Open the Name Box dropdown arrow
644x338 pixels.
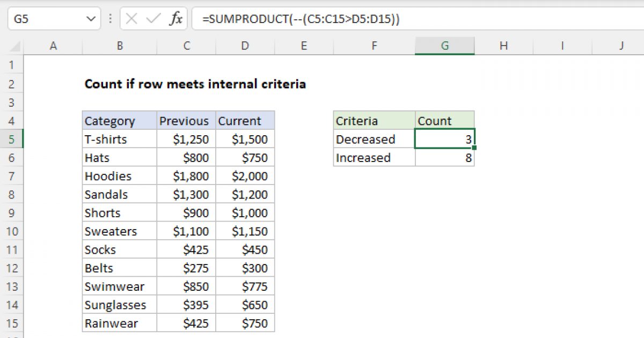tap(91, 18)
